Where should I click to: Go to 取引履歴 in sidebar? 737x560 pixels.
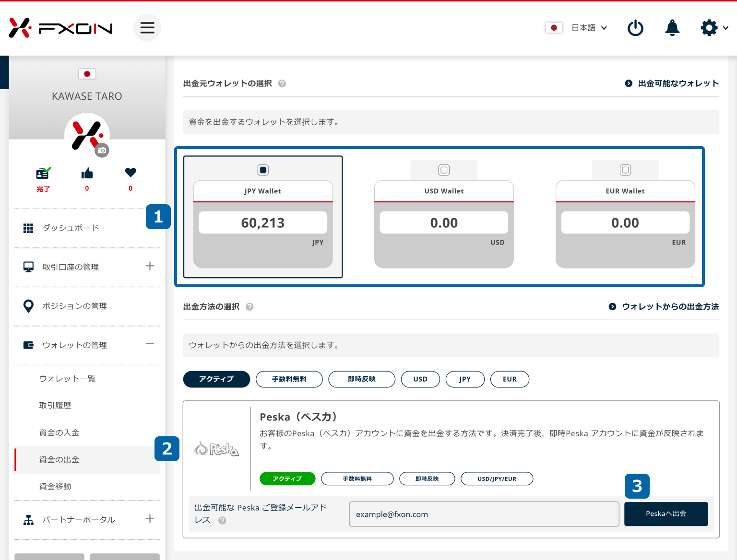tap(55, 406)
